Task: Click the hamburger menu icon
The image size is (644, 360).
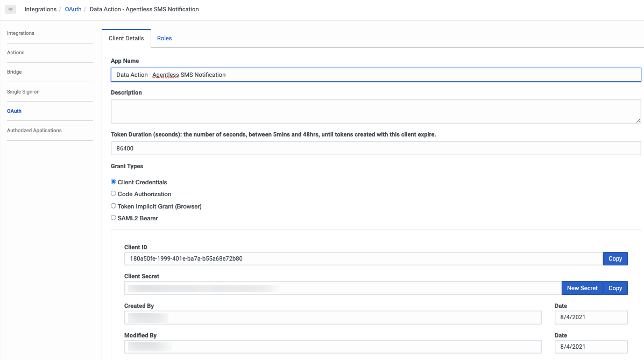Action: [11, 9]
